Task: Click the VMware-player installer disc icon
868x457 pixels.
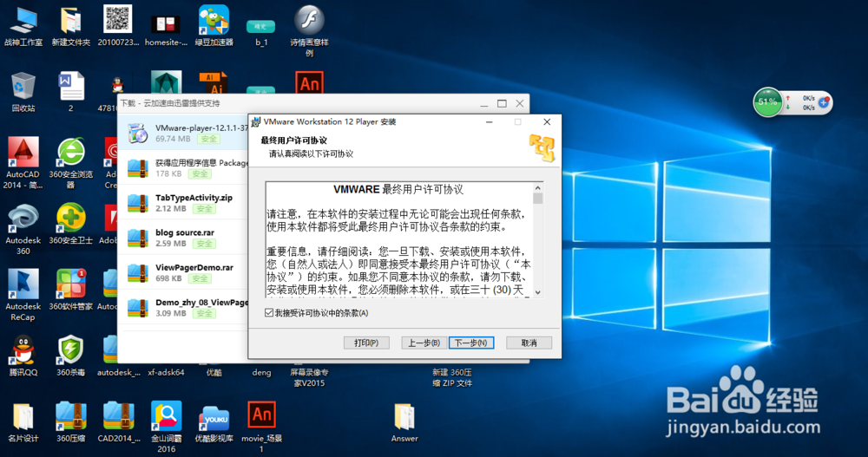Action: [x=137, y=134]
